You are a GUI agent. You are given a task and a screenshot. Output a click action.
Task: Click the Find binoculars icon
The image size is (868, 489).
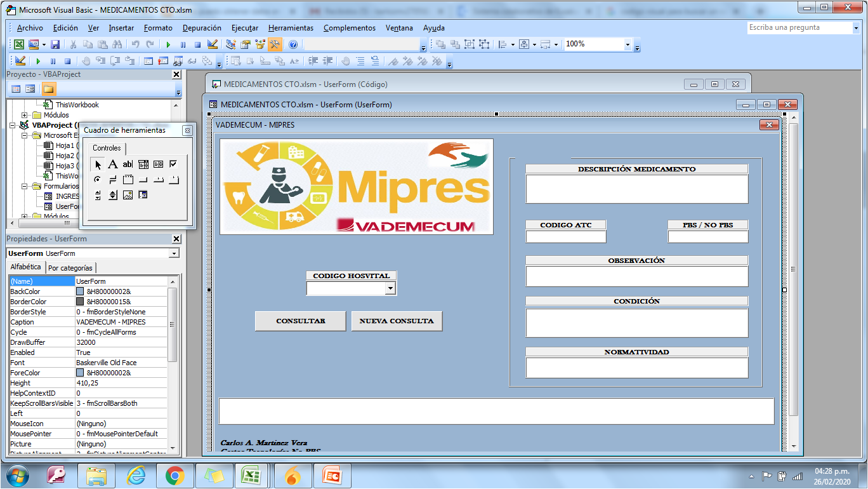pyautogui.click(x=117, y=44)
